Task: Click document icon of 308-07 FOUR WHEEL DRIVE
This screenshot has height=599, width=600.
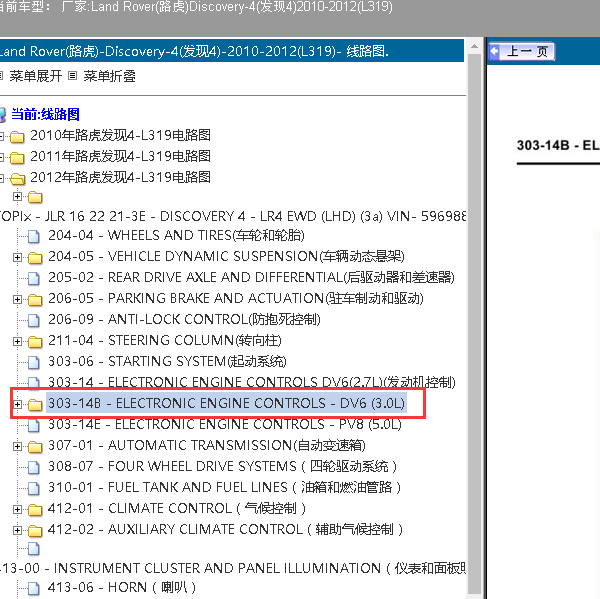Action: tap(34, 468)
